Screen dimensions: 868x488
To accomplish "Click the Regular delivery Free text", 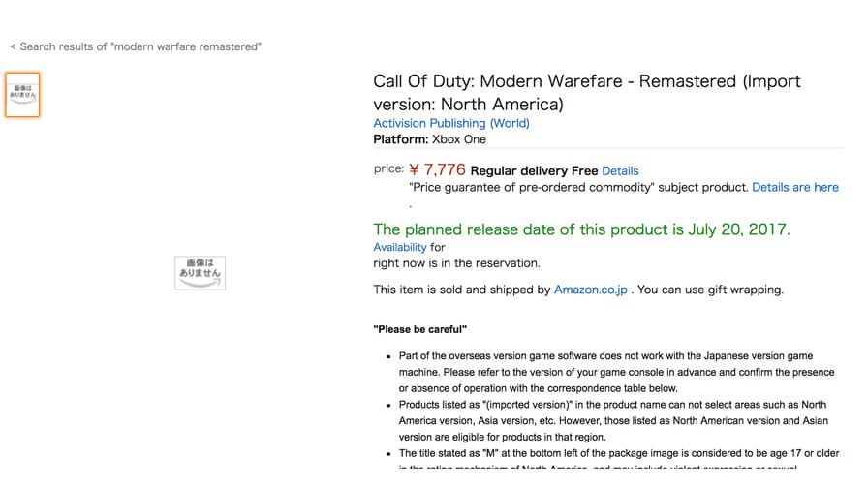I will 534,171.
